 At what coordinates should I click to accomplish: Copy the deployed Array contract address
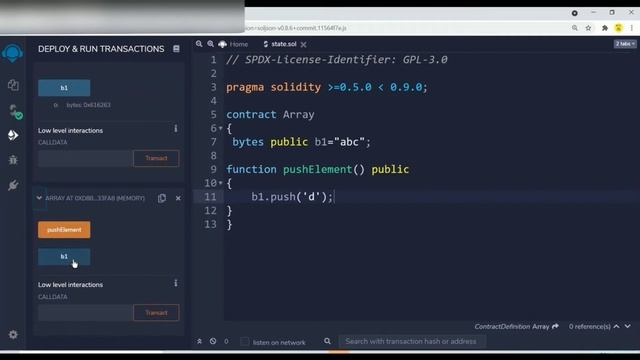coord(162,198)
